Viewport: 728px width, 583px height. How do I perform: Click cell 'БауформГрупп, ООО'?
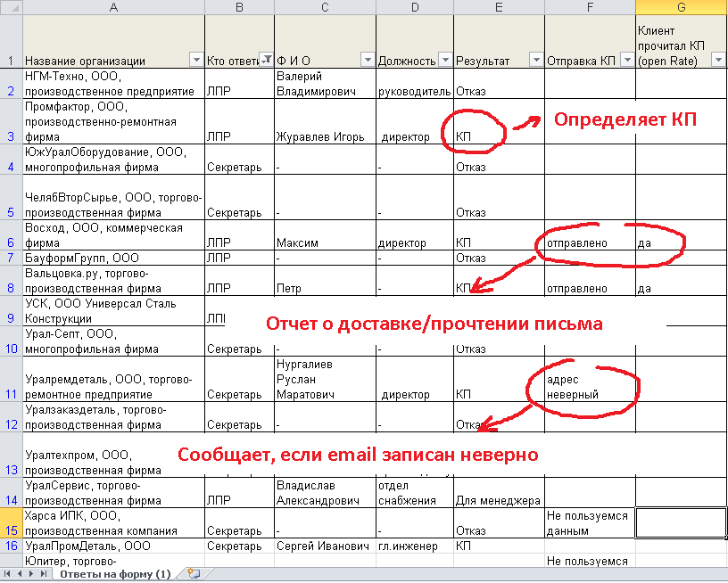(x=113, y=258)
